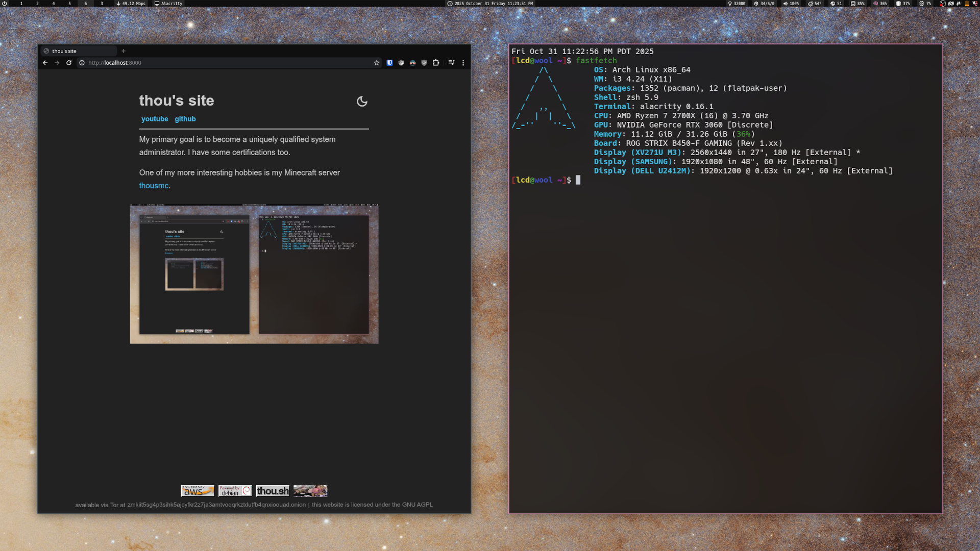Viewport: 980px width, 551px height.
Task: Open the uBlock Origin shield icon
Action: (x=424, y=62)
